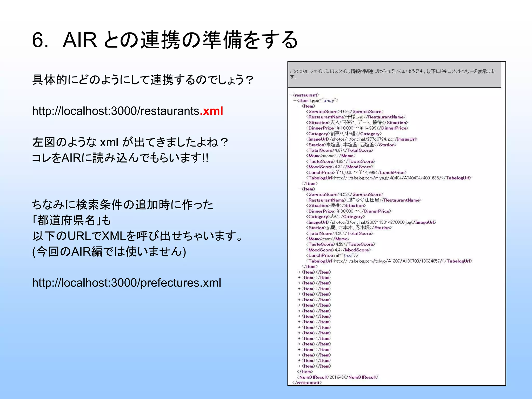This screenshot has height=399, width=532.
Task: Select the TotalScore 4.67 line
Action: coord(340,150)
